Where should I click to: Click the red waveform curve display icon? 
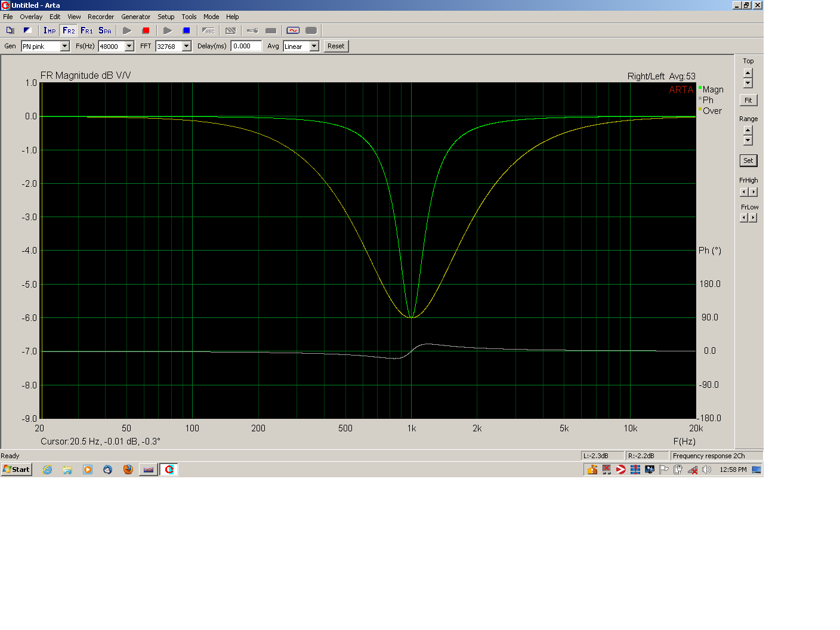tap(293, 30)
